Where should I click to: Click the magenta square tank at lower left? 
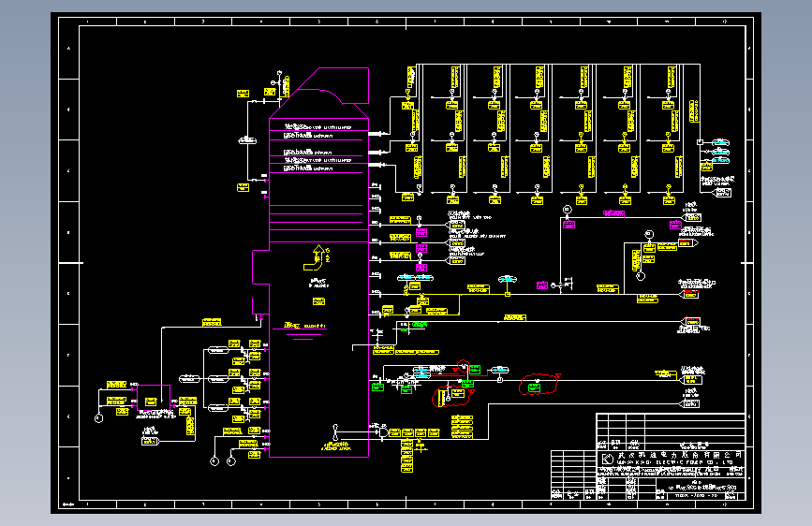(x=154, y=398)
